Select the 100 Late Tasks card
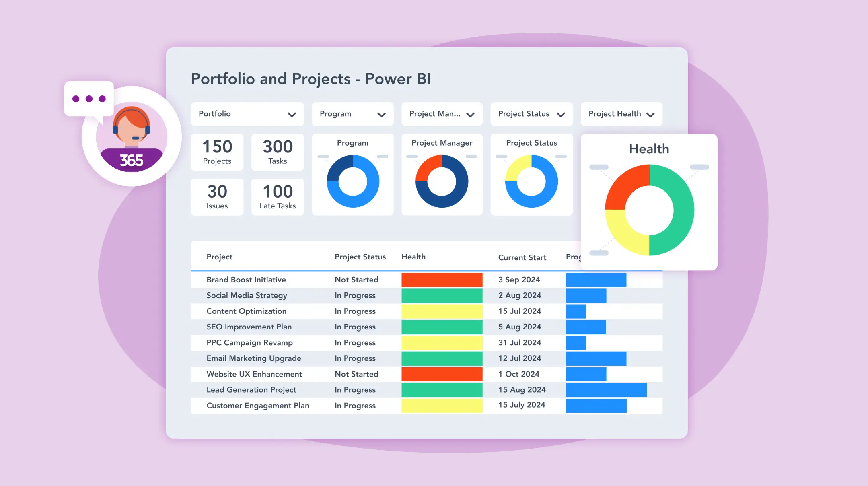The height and width of the screenshot is (486, 868). [278, 197]
